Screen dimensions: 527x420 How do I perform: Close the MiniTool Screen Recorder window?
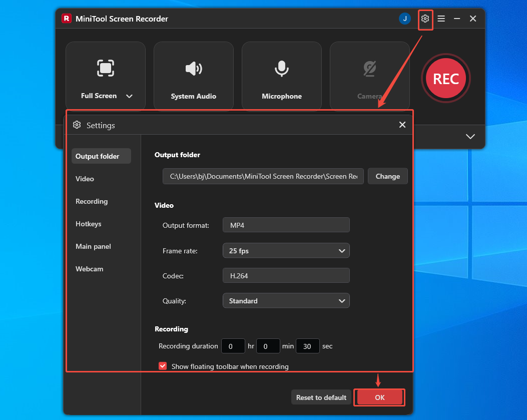(x=473, y=19)
